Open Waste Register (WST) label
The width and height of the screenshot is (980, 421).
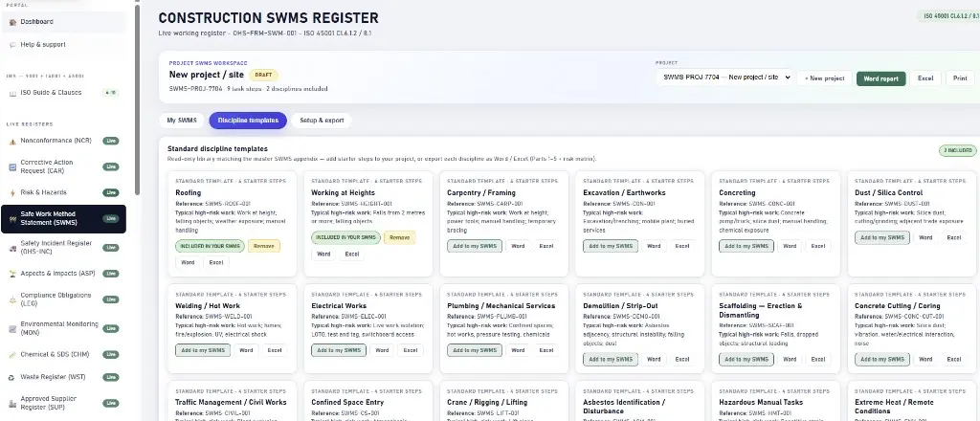pos(52,377)
